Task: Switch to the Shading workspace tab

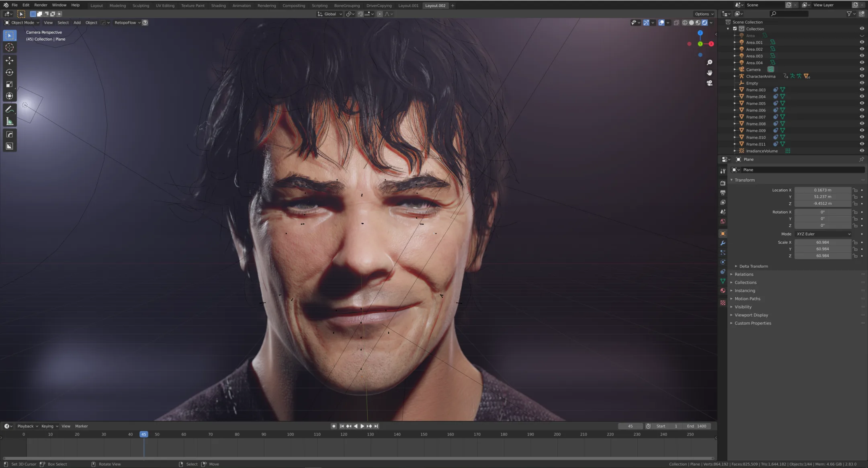Action: (x=219, y=5)
